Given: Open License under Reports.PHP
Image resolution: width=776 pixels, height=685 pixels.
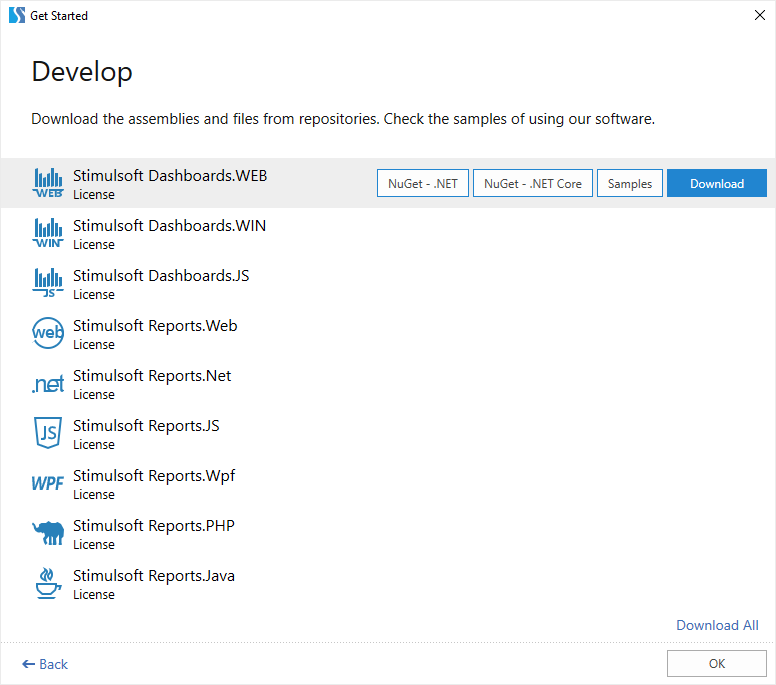Looking at the screenshot, I should coord(94,544).
